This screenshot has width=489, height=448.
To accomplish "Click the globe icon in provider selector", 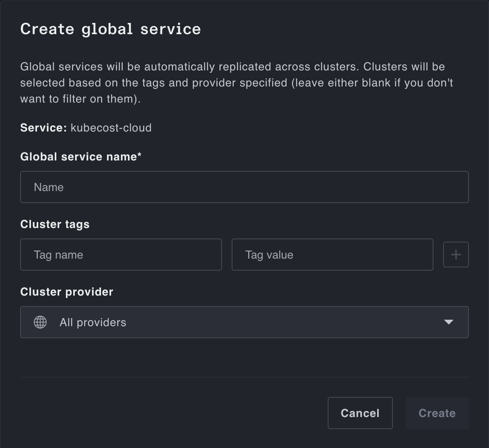I will [40, 322].
